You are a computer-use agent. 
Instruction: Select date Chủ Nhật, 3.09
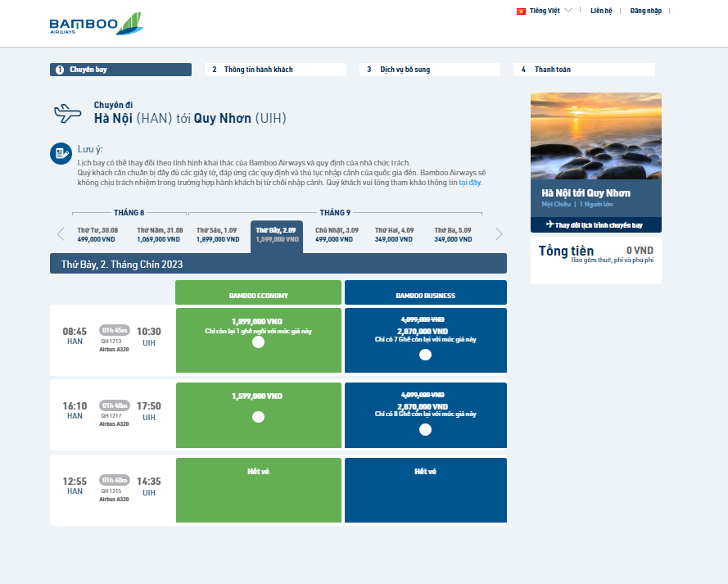[337, 235]
